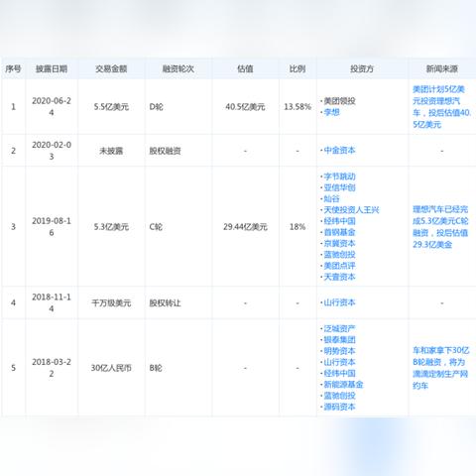
Task: Open 经纬中国 link in the B轮 row
Action: point(339,374)
